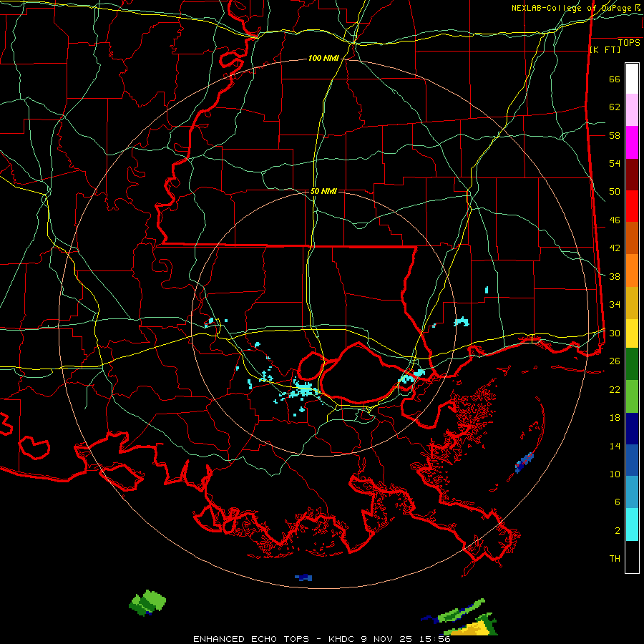The width and height of the screenshot is (644, 644).
Task: Click the blue echo east of the islands
Action: point(525,462)
